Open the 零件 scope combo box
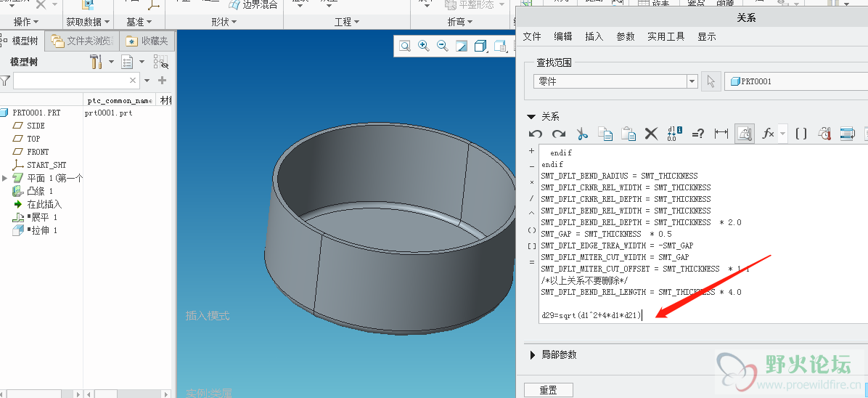This screenshot has width=868, height=398. point(615,81)
